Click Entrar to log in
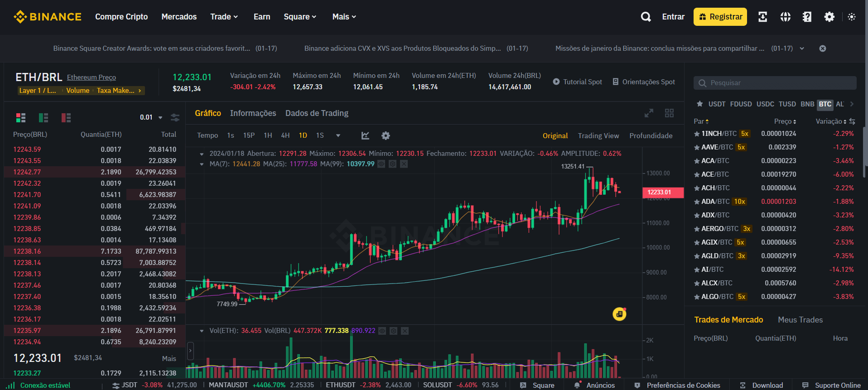Image resolution: width=868 pixels, height=390 pixels. coord(673,17)
